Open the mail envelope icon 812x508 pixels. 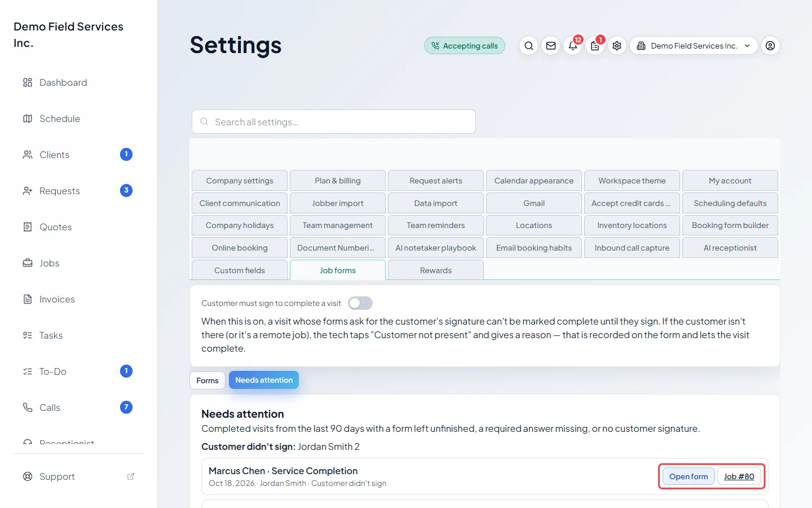551,46
